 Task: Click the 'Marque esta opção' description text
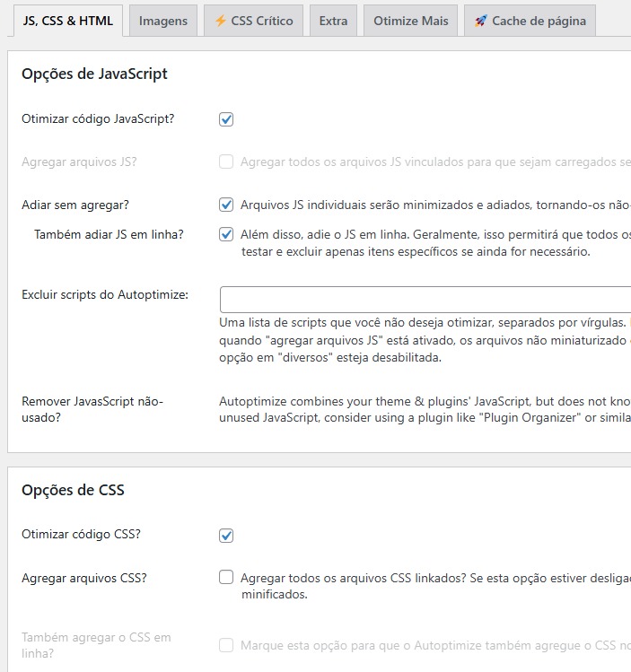tap(435, 645)
